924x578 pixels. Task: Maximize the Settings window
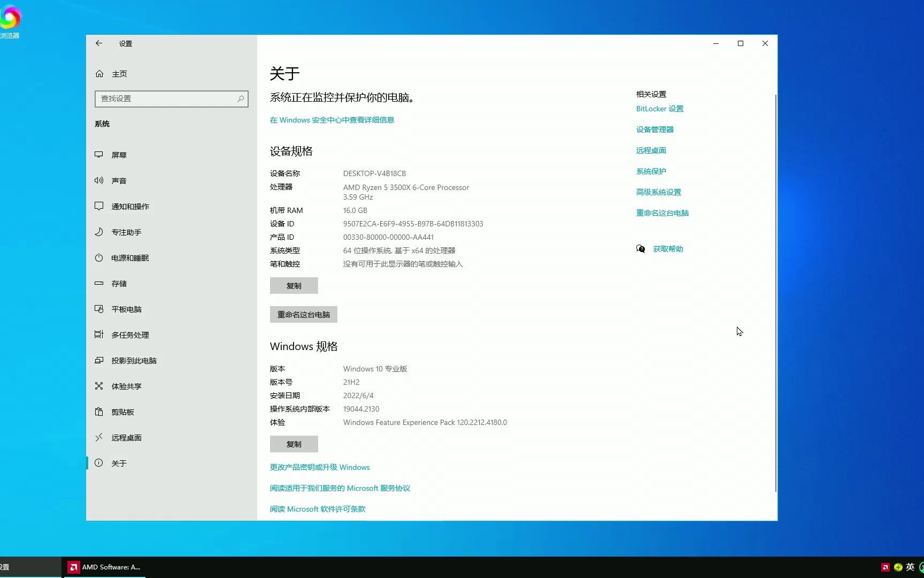741,43
